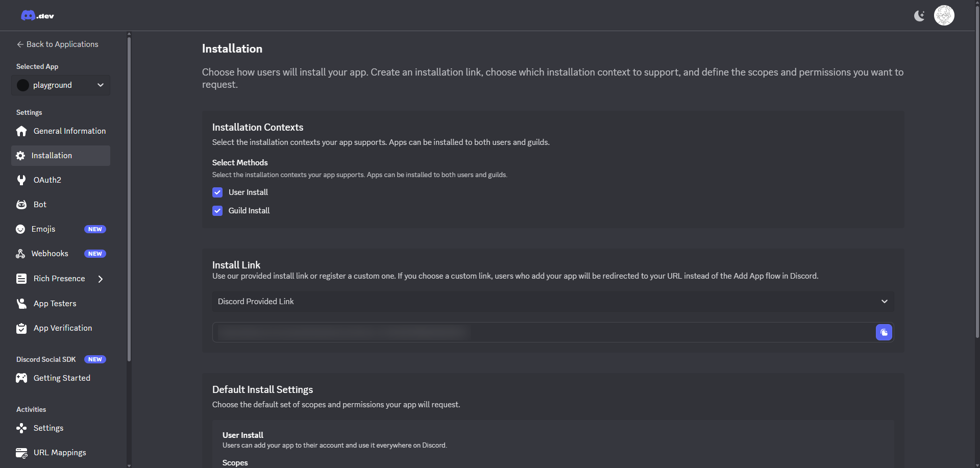Image resolution: width=980 pixels, height=468 pixels.
Task: Uncheck the Guild Install checkbox
Action: coord(217,211)
